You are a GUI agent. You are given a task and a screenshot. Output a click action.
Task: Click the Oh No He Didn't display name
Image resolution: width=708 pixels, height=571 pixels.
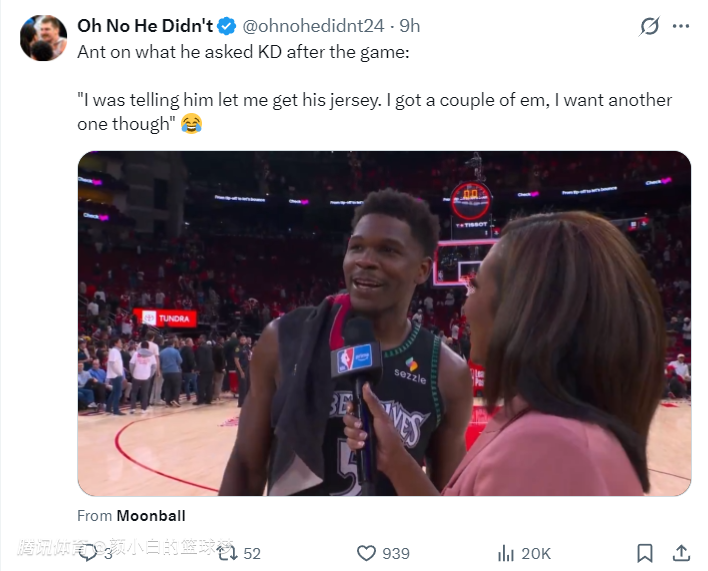144,26
